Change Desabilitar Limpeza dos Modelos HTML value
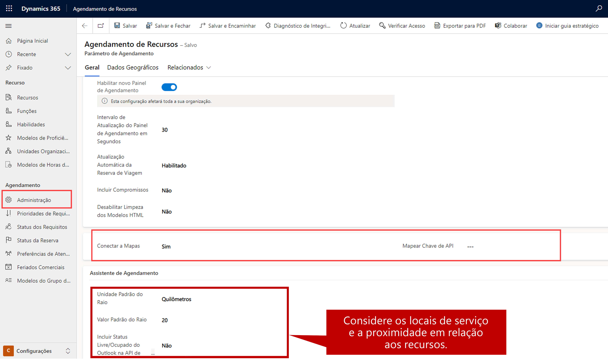Viewport: 608px width, 364px height. point(167,211)
